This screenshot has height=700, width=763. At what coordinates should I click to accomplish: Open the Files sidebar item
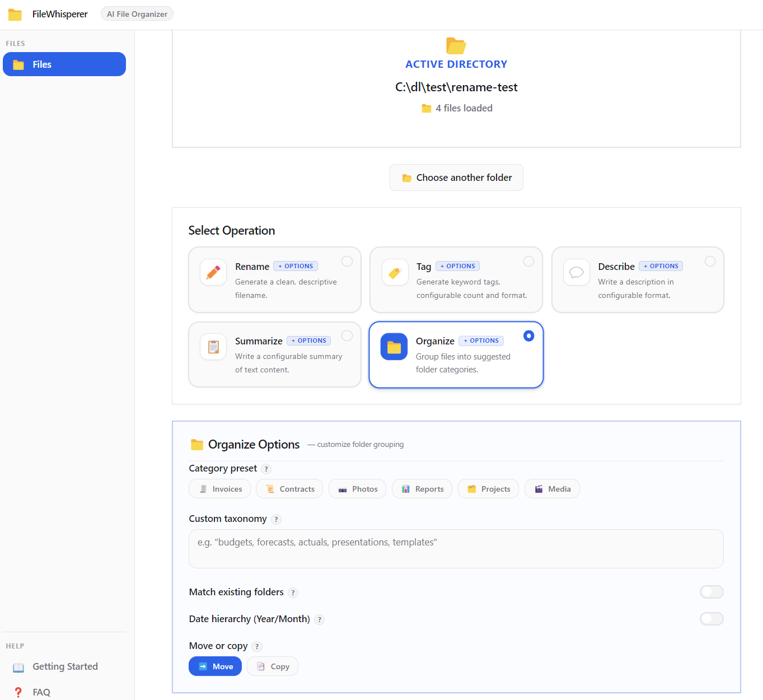[64, 64]
